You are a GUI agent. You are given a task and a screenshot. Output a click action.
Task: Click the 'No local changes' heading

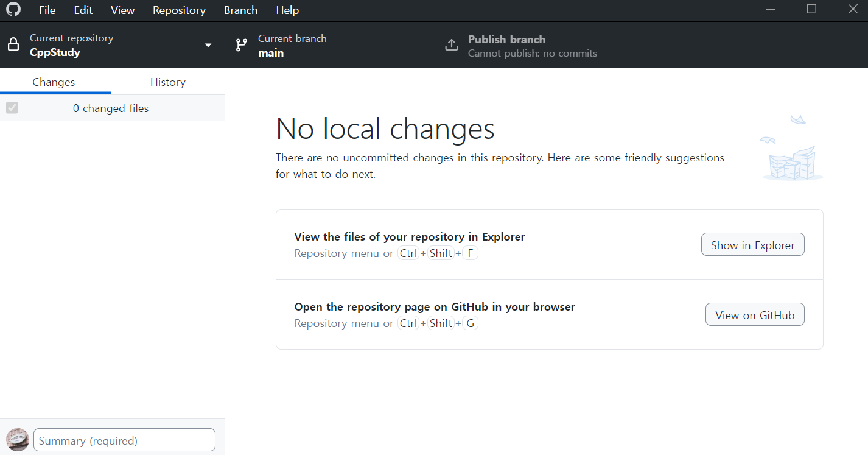[x=385, y=129]
